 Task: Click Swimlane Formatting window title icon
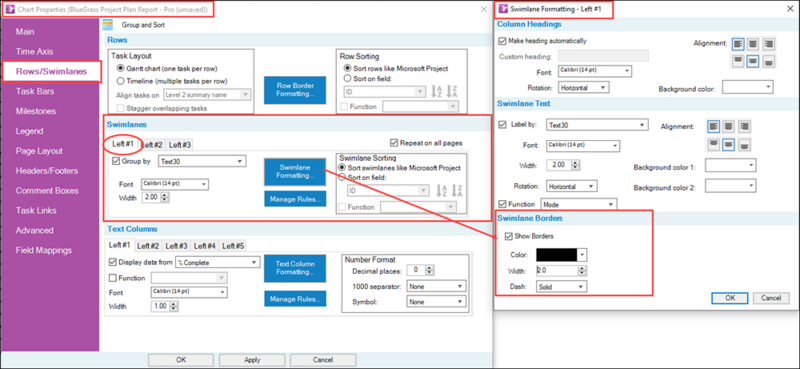click(x=503, y=9)
